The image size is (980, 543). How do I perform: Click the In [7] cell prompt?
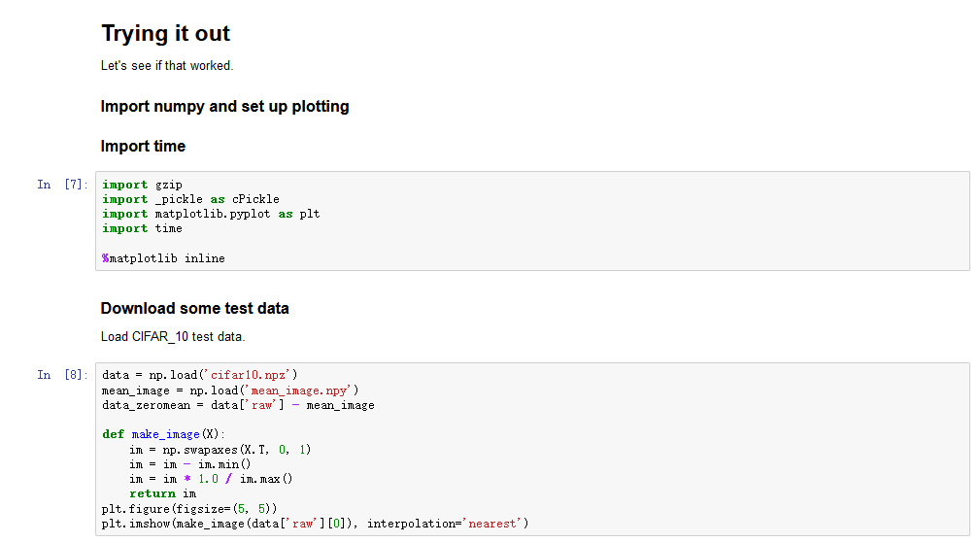[x=62, y=185]
